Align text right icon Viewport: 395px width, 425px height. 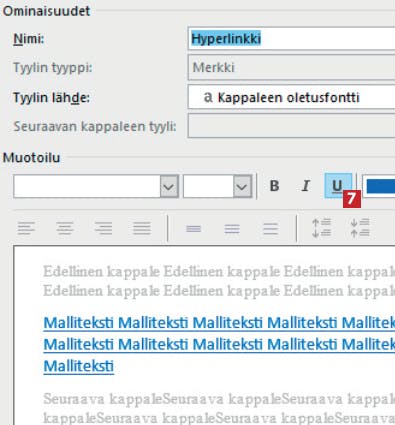pos(103,229)
